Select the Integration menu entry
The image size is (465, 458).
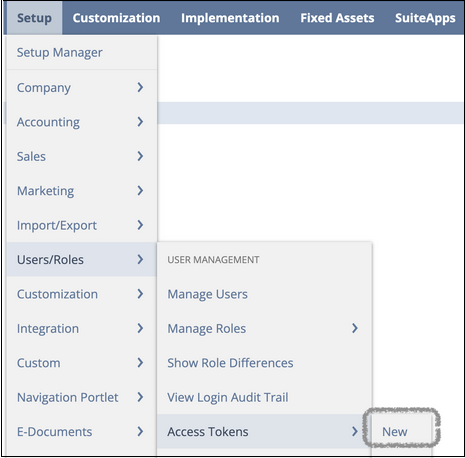pyautogui.click(x=48, y=329)
